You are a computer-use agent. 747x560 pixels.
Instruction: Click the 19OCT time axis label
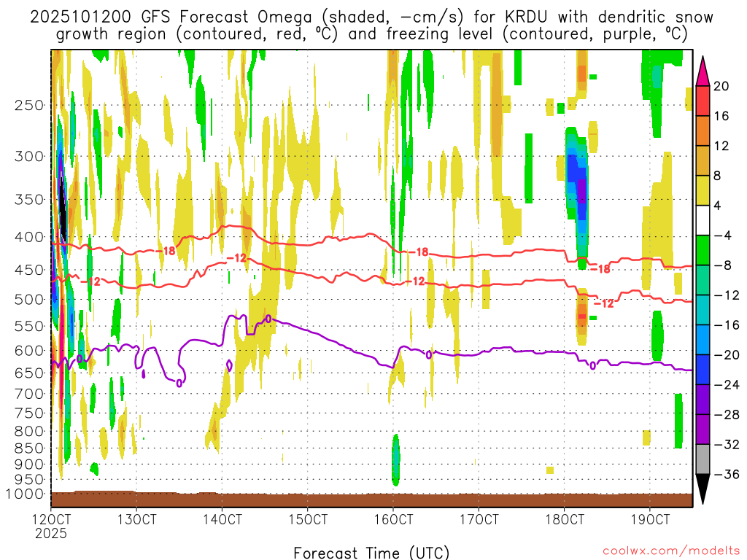coord(650,519)
